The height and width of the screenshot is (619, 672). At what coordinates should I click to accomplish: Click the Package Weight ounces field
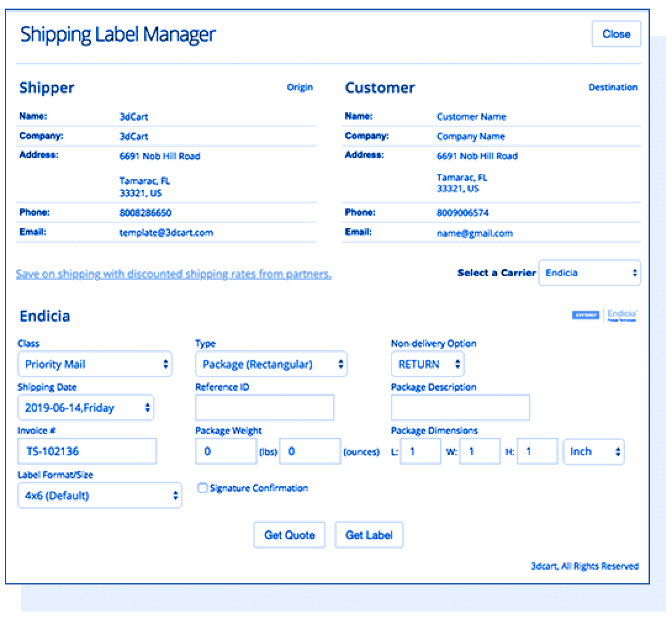point(309,451)
